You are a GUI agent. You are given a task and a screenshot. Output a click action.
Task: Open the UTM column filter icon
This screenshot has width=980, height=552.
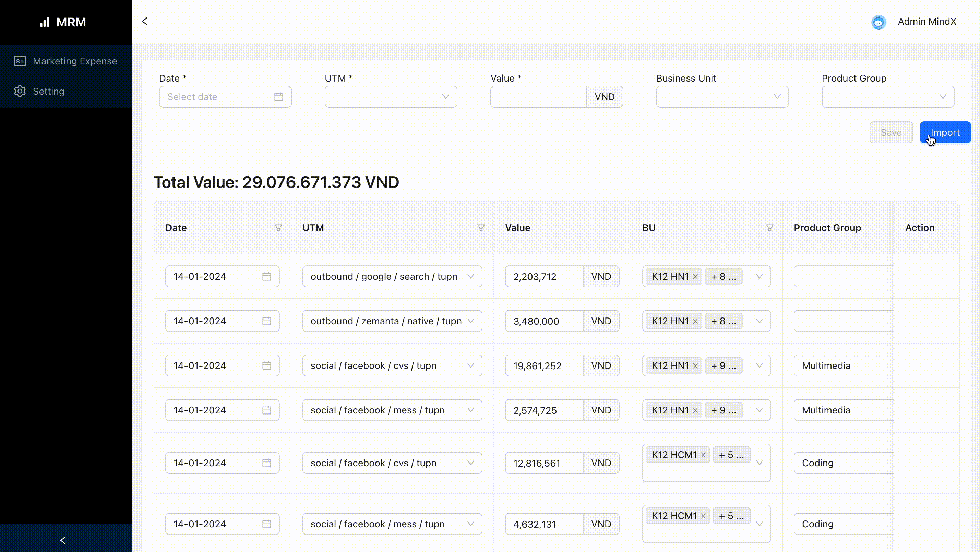[x=480, y=228]
